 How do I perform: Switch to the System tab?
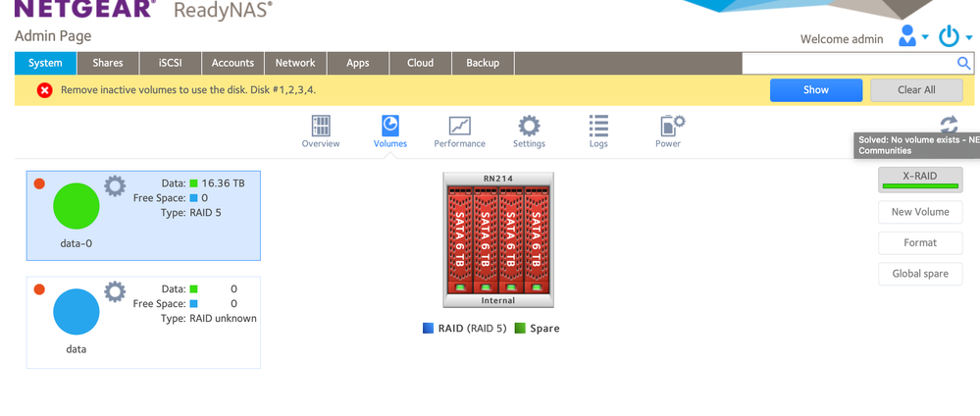click(x=46, y=63)
